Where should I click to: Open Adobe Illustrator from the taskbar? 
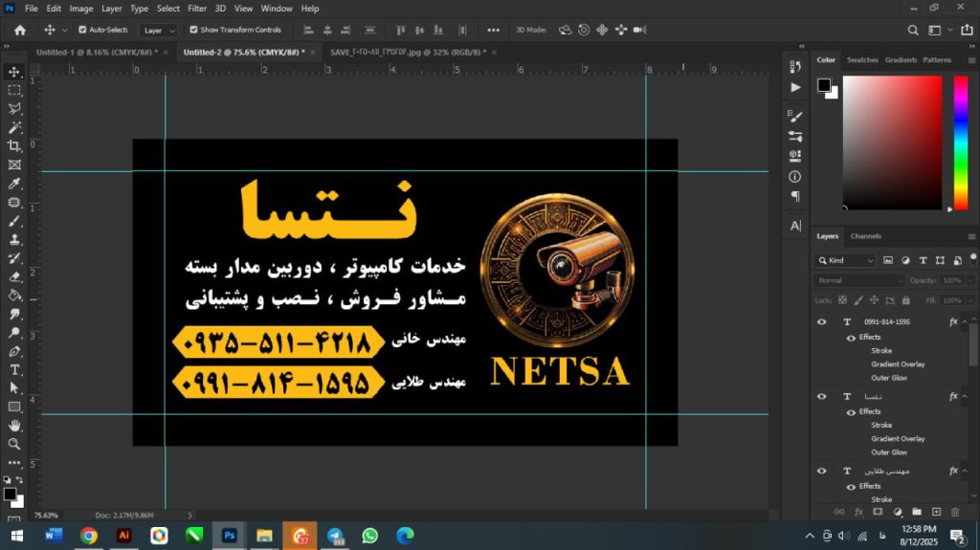pyautogui.click(x=123, y=536)
